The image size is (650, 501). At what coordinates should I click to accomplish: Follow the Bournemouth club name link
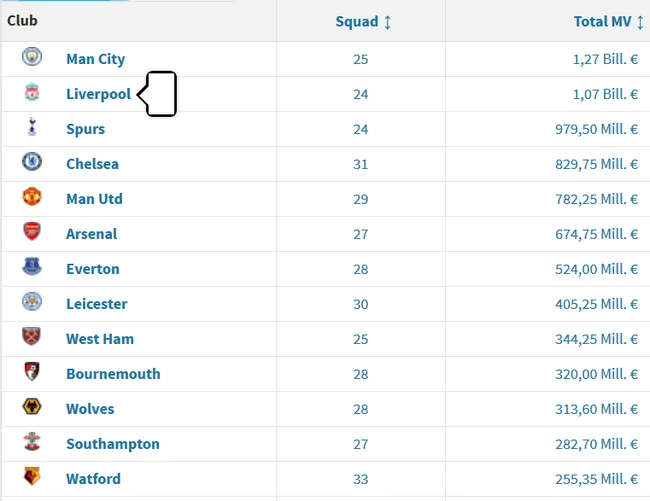113,374
